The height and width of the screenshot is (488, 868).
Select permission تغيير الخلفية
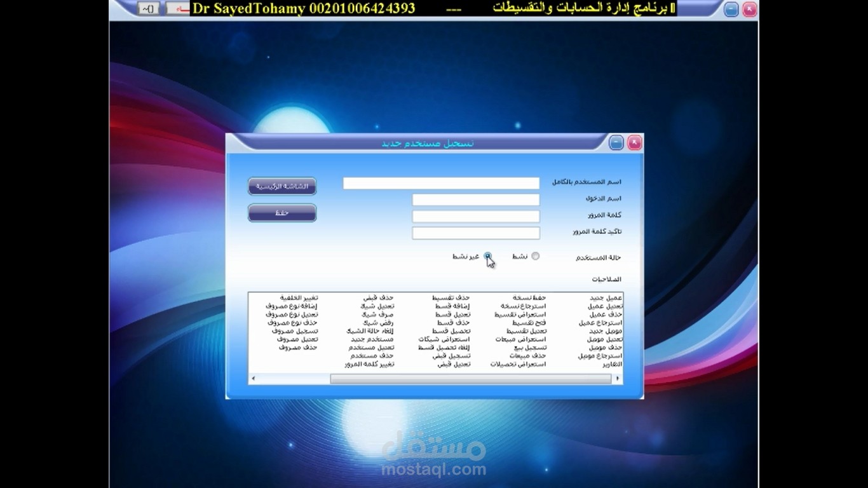299,298
